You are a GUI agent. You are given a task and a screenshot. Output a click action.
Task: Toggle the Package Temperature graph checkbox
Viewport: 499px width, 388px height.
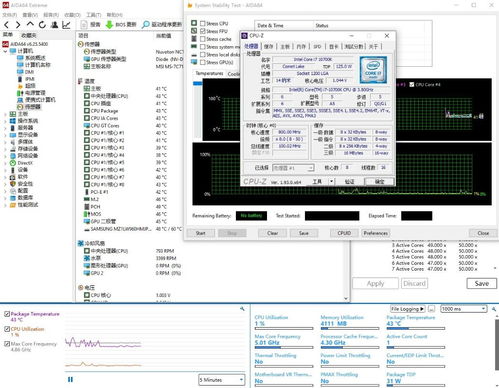point(7,314)
